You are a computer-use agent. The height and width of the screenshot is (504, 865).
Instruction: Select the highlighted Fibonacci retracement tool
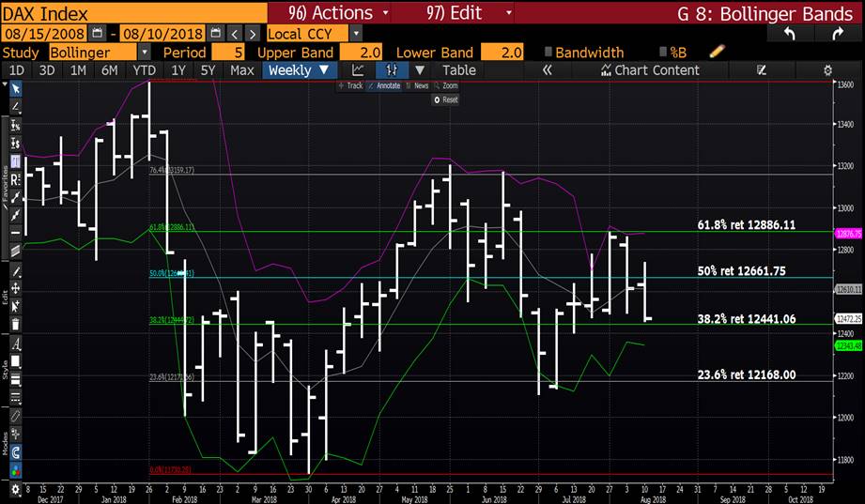pyautogui.click(x=15, y=161)
